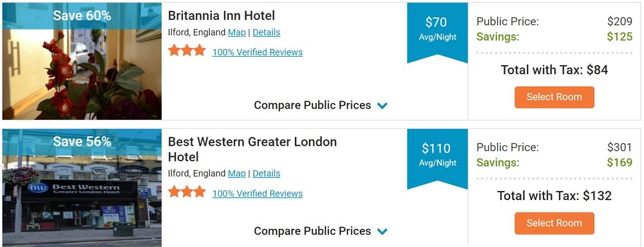Click Britannia Inn three-star rating icons
The width and height of the screenshot is (644, 247).
187,50
